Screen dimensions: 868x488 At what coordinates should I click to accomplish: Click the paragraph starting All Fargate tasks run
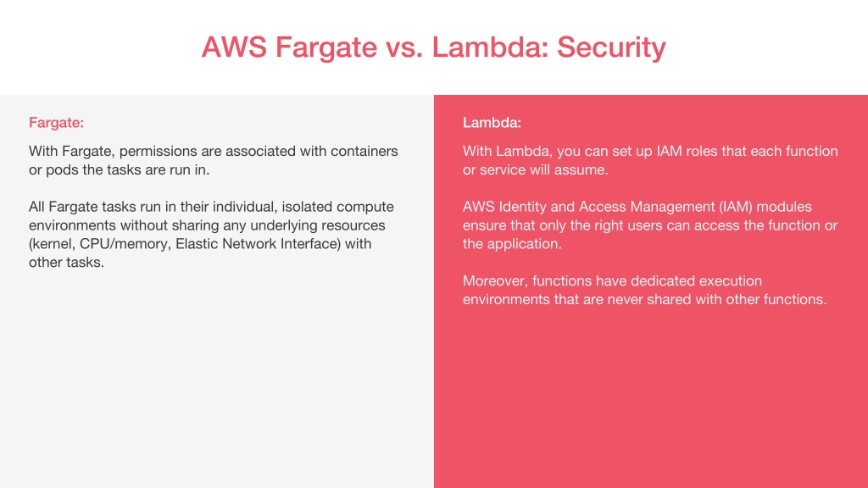click(211, 234)
